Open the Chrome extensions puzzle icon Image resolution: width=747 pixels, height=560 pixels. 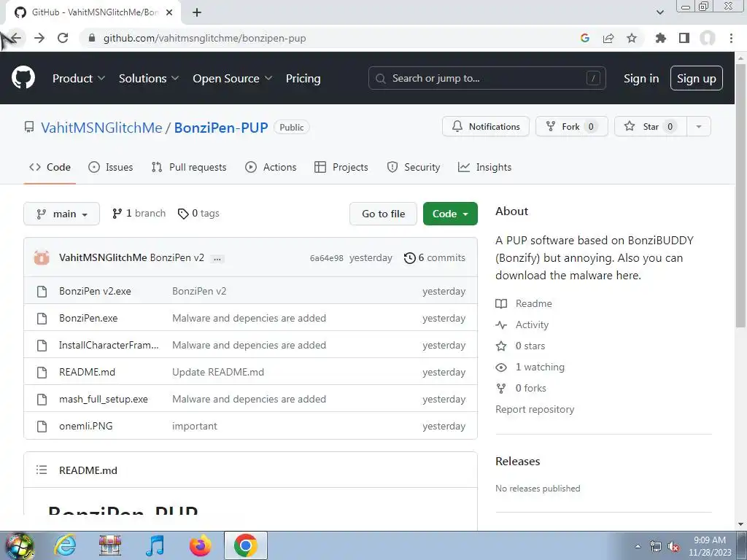pyautogui.click(x=661, y=38)
